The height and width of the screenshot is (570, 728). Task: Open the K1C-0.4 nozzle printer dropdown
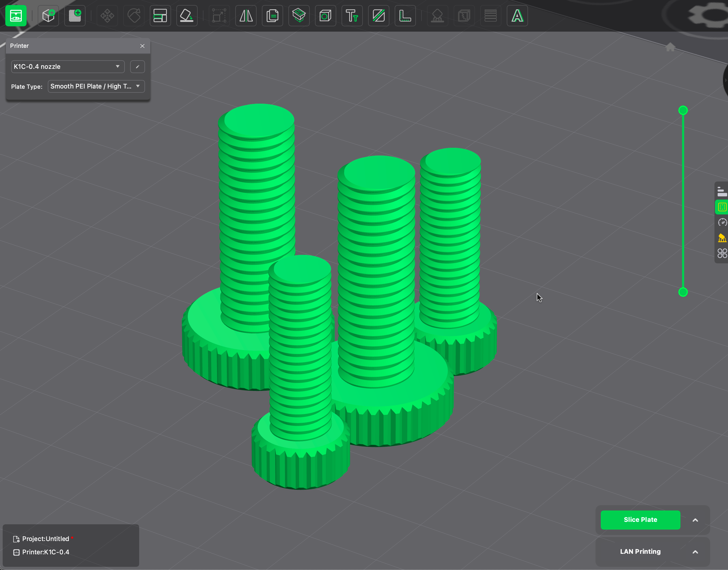point(68,66)
